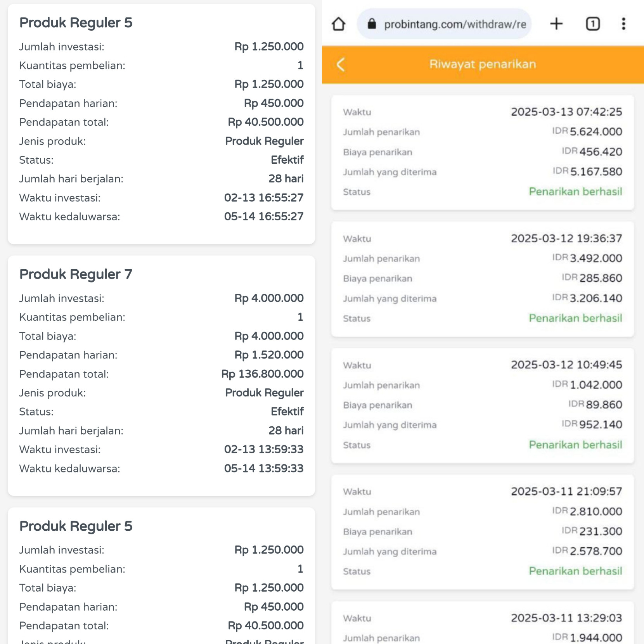644x644 pixels.
Task: Click the Rp 1.520.000 Pendapatan harian value
Action: coord(269,355)
